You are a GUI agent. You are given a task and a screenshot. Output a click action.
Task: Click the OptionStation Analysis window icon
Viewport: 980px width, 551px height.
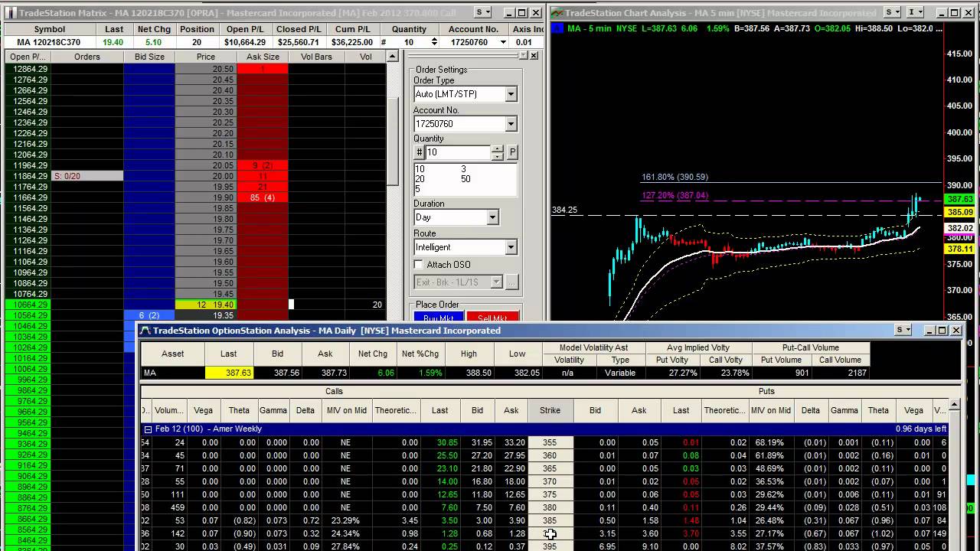pyautogui.click(x=145, y=331)
